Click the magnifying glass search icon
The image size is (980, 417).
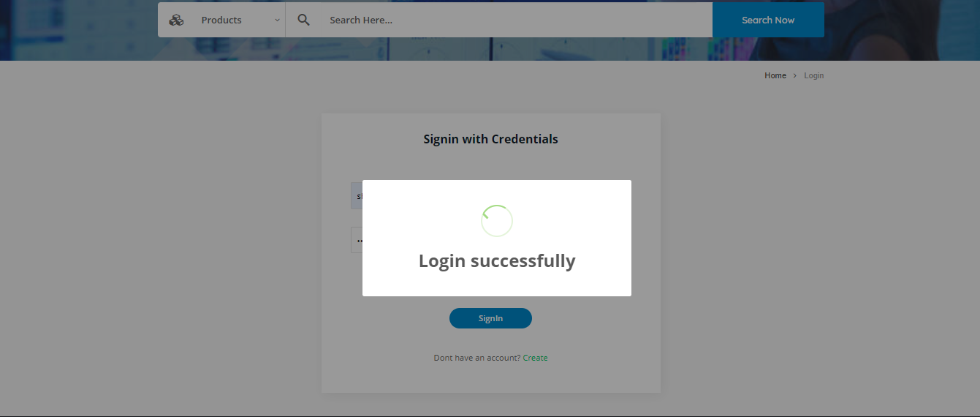tap(304, 20)
